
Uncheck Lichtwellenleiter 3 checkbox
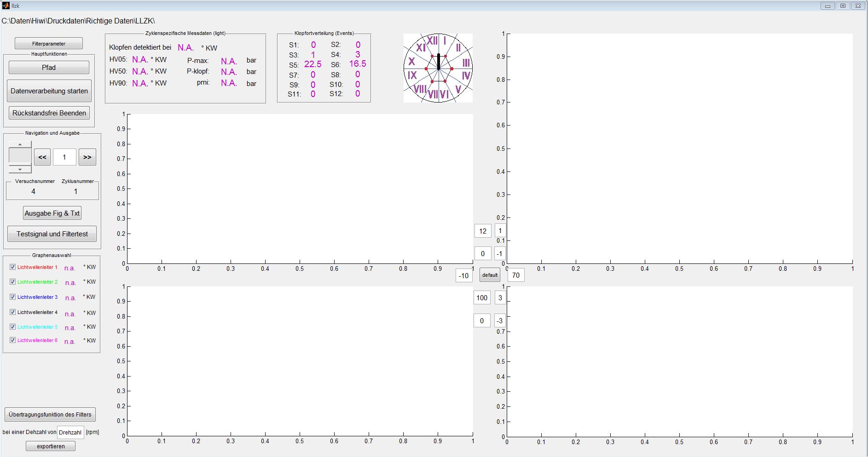click(13, 297)
